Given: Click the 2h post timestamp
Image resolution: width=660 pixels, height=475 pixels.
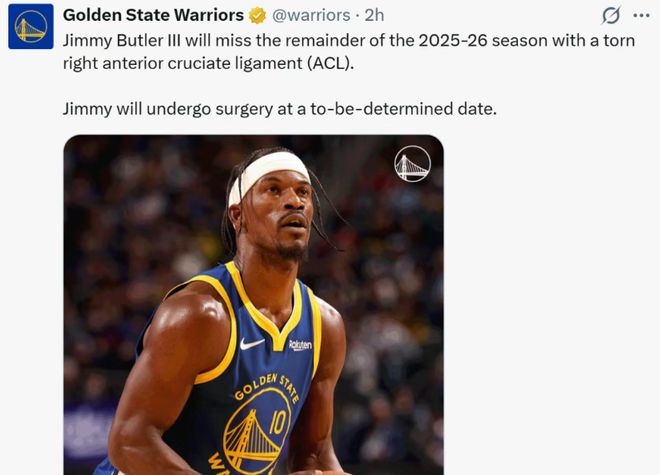Looking at the screenshot, I should 374,16.
